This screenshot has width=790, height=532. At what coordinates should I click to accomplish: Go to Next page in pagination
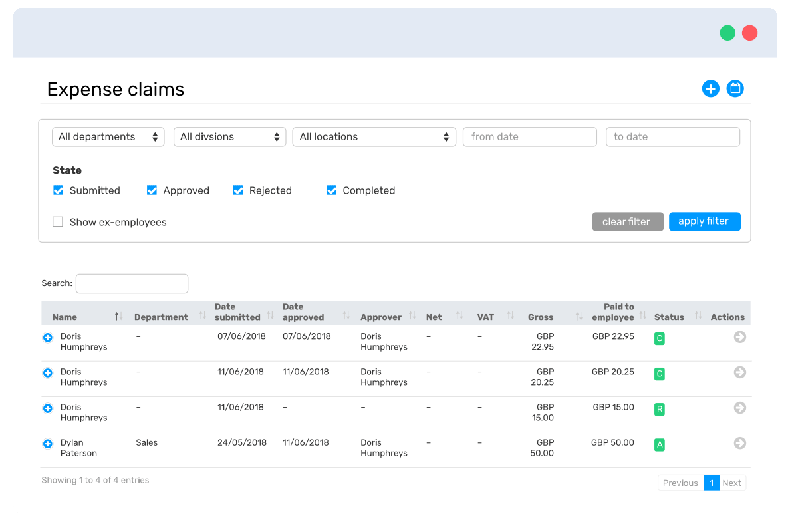pos(732,483)
